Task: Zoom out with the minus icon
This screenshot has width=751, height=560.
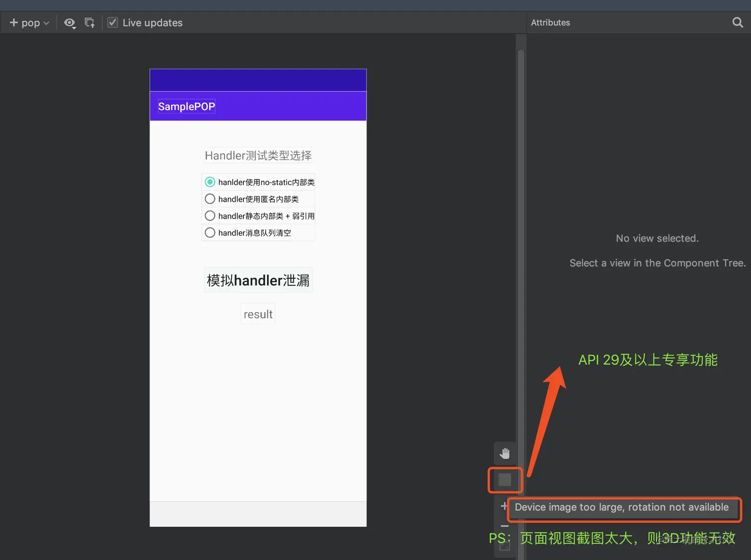Action: pyautogui.click(x=504, y=526)
